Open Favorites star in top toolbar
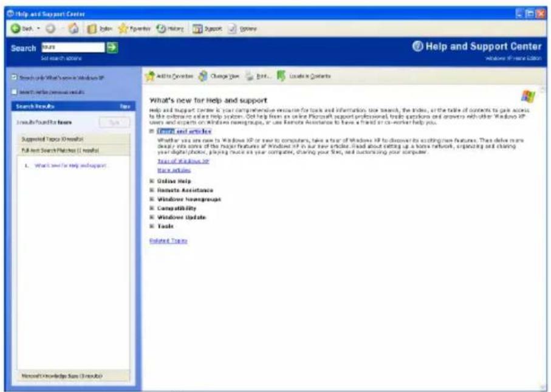 pyautogui.click(x=123, y=29)
